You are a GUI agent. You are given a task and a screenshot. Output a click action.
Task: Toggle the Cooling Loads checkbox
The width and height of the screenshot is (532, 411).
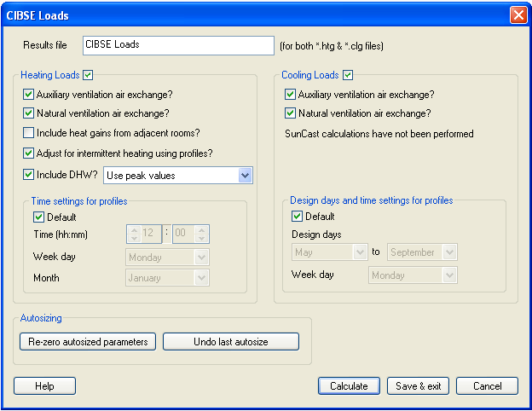click(x=348, y=75)
